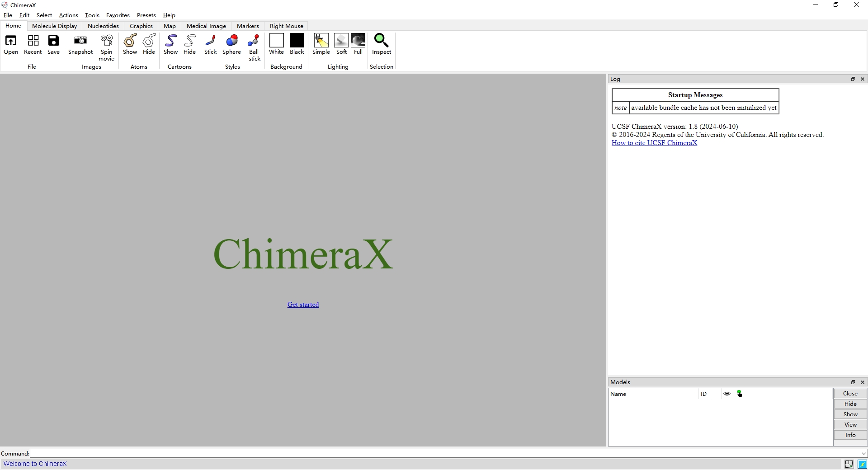The height and width of the screenshot is (470, 868).
Task: Switch to the Medical Image tab
Action: pyautogui.click(x=206, y=26)
